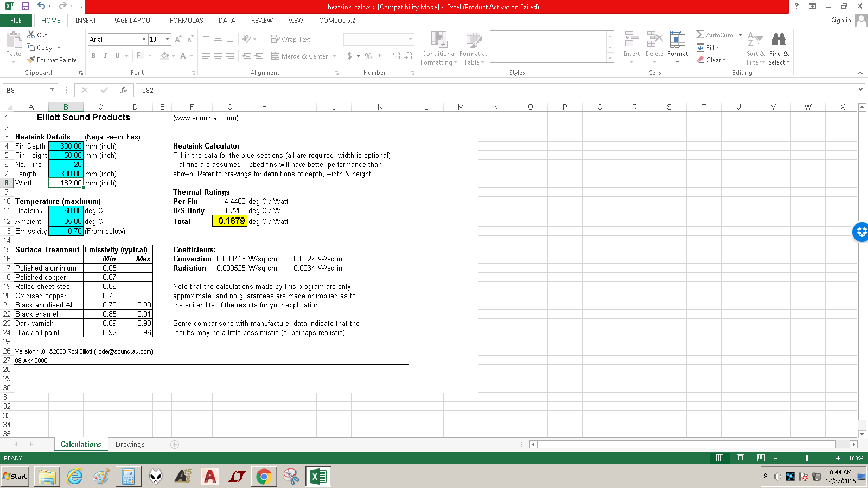
Task: Click the Decrease Decimal icon
Action: coord(409,56)
